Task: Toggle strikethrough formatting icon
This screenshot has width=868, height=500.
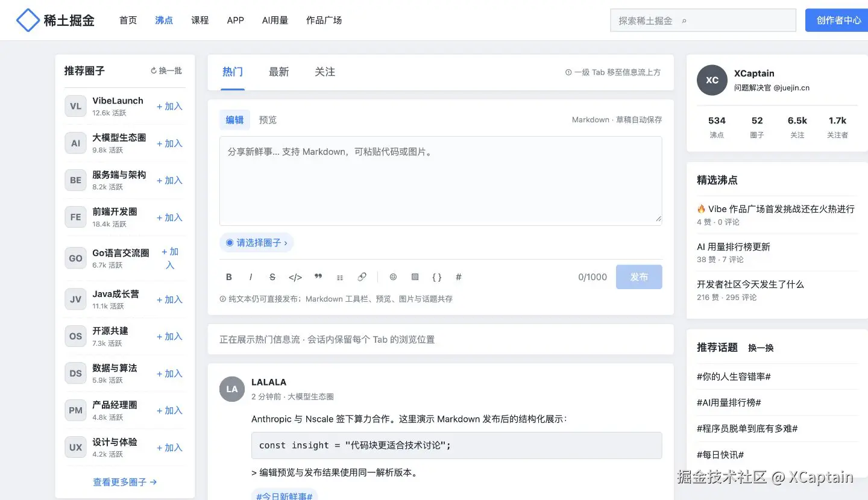Action: [272, 277]
